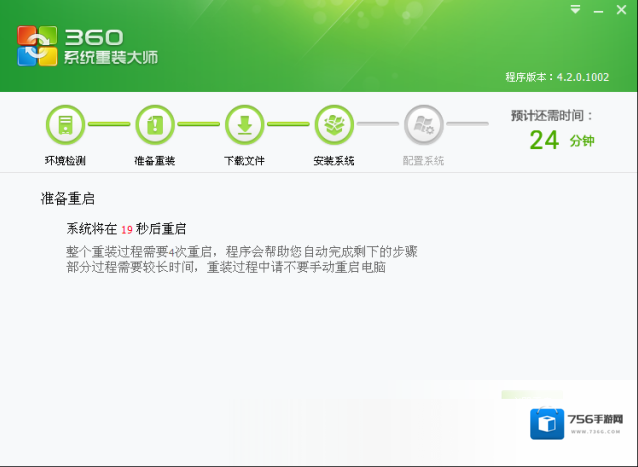This screenshot has width=638, height=467.
Task: Click the 360 logo icon in header
Action: pos(38,46)
